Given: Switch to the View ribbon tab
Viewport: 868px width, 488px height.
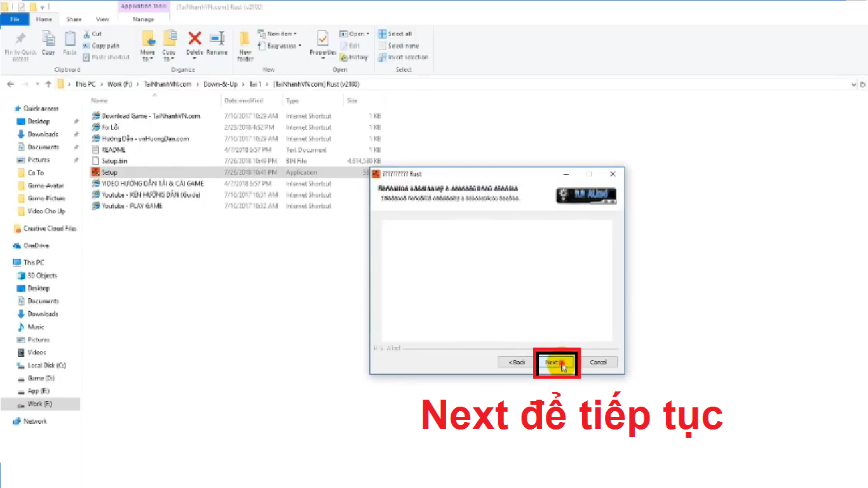Looking at the screenshot, I should 102,19.
